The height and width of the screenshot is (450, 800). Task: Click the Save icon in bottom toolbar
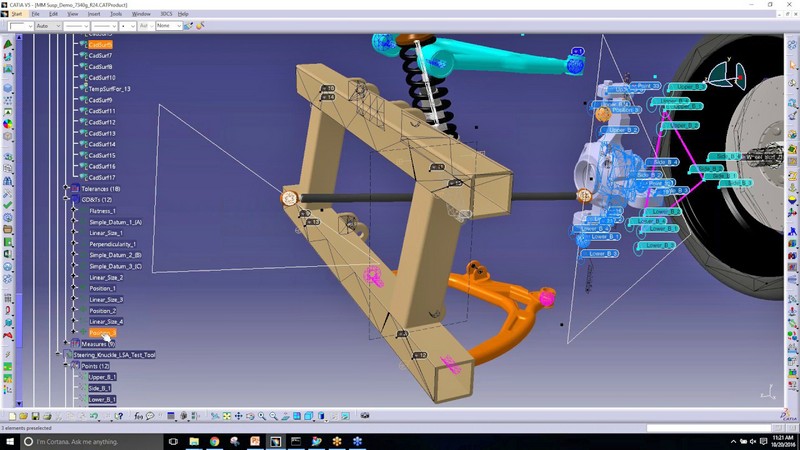35,416
